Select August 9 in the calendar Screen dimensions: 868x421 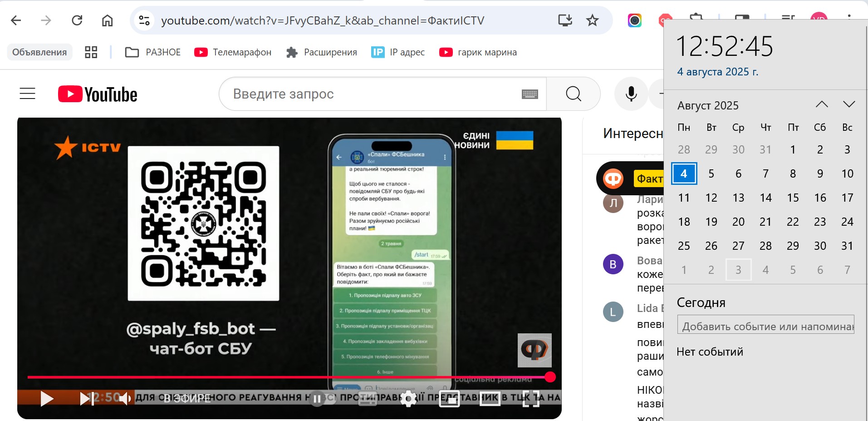(820, 173)
